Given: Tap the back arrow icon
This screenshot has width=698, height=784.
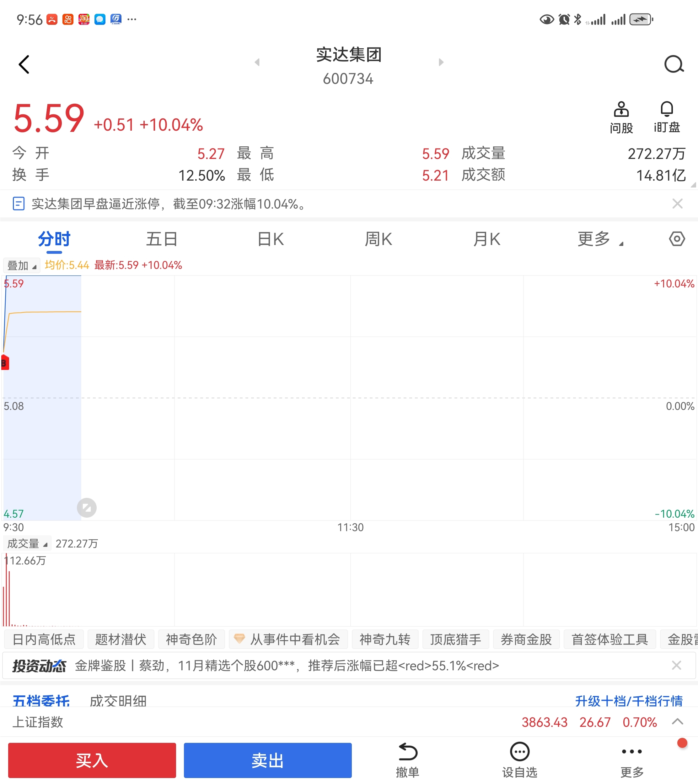Looking at the screenshot, I should tap(24, 64).
